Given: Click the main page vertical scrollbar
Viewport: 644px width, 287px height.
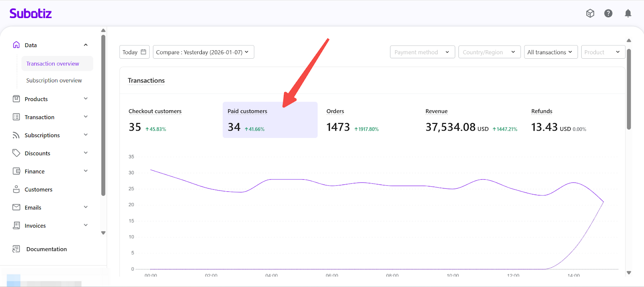Looking at the screenshot, I should pos(629,89).
